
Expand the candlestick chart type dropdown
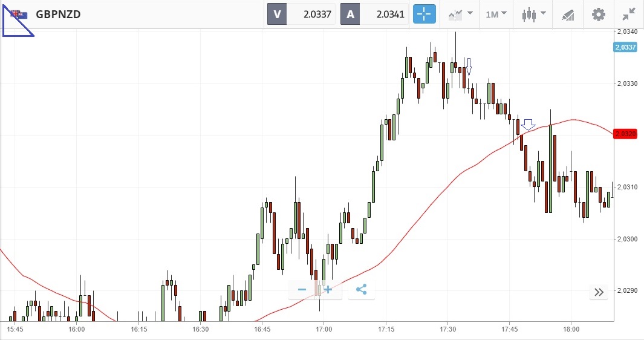pyautogui.click(x=535, y=14)
